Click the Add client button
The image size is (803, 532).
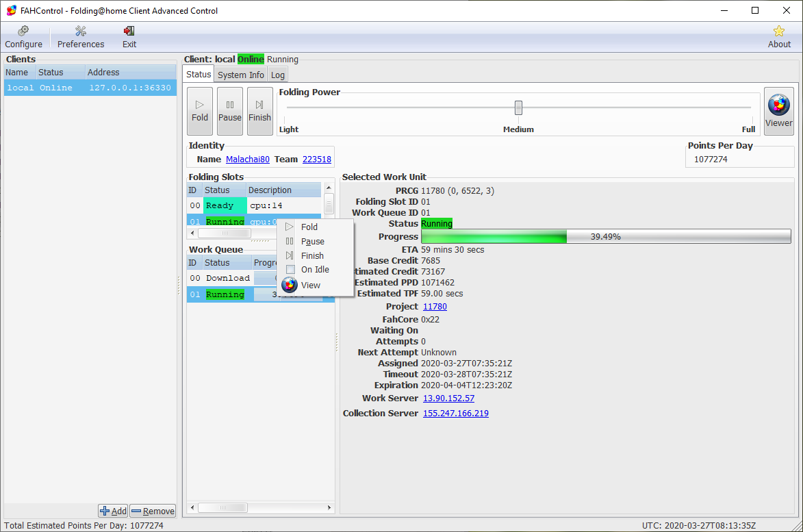113,511
